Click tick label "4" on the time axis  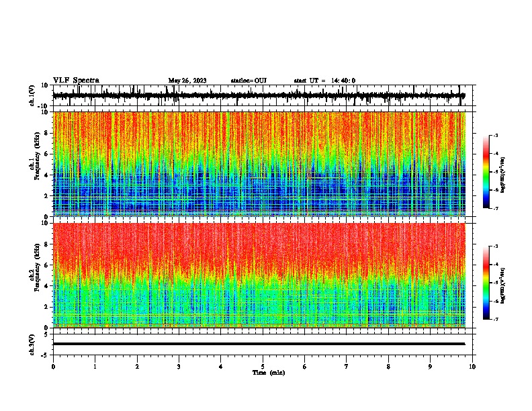tap(221, 367)
